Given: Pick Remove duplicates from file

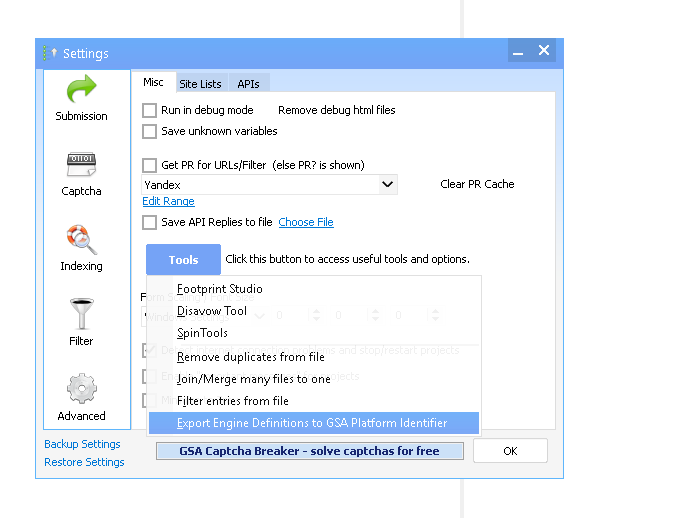Looking at the screenshot, I should tap(251, 357).
